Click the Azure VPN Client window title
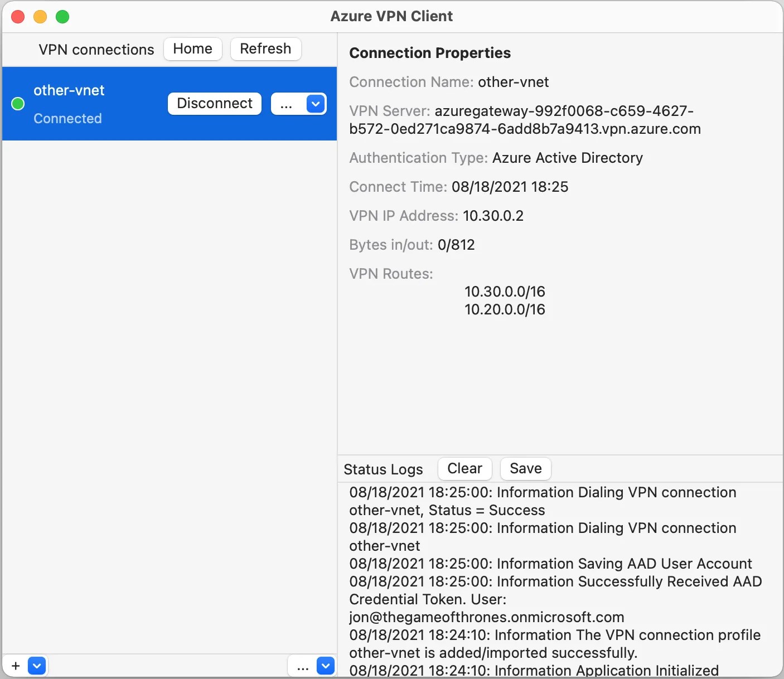 click(x=391, y=16)
